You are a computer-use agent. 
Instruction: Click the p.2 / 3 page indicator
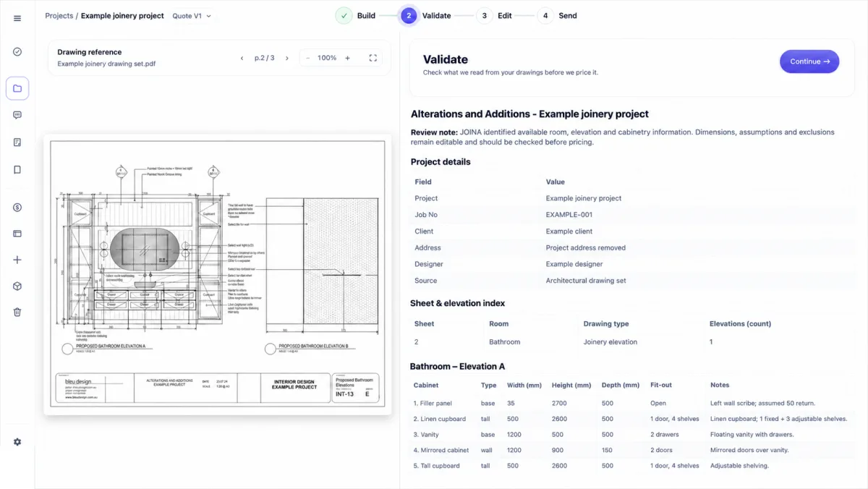point(265,58)
